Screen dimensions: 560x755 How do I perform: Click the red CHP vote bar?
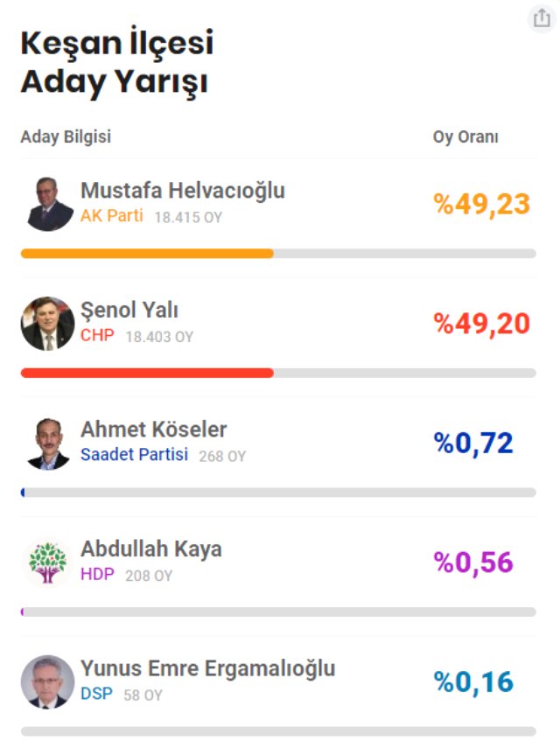(147, 373)
